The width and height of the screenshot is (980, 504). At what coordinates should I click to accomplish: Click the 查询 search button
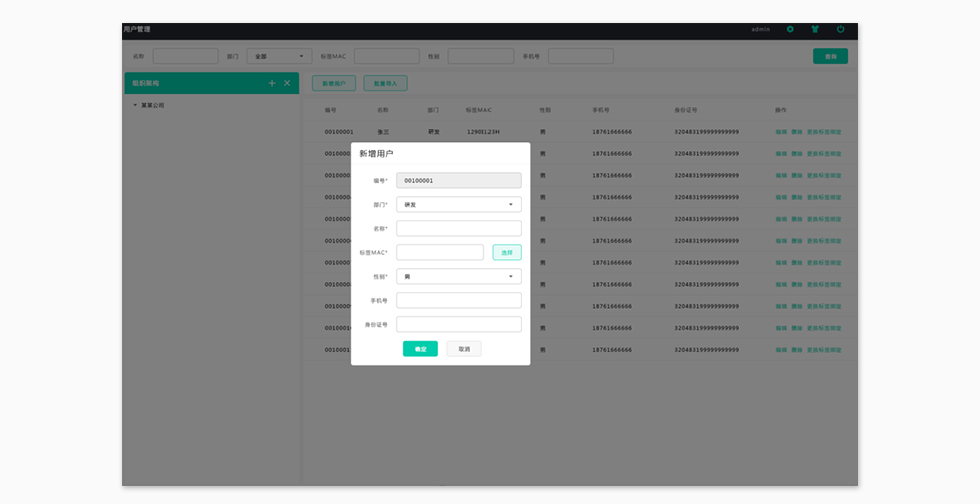coord(830,56)
